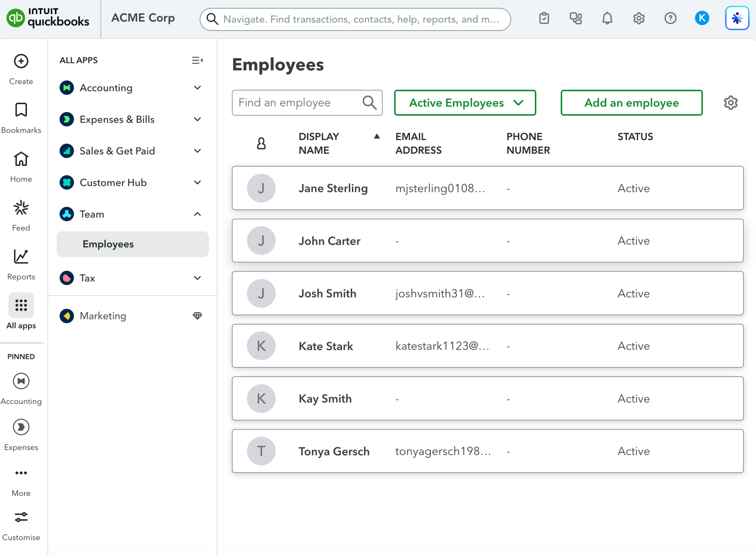Open pinned Expenses shortcut
This screenshot has width=756, height=555.
(21, 427)
